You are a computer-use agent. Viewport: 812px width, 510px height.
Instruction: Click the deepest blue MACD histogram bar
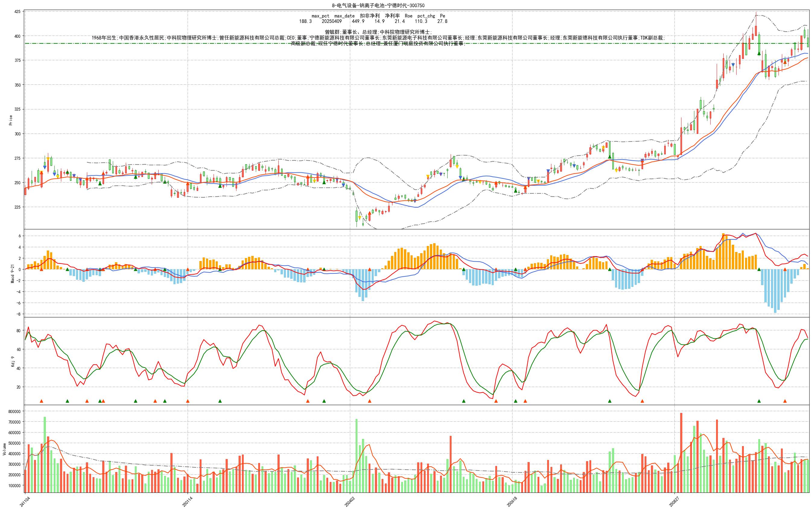click(775, 291)
